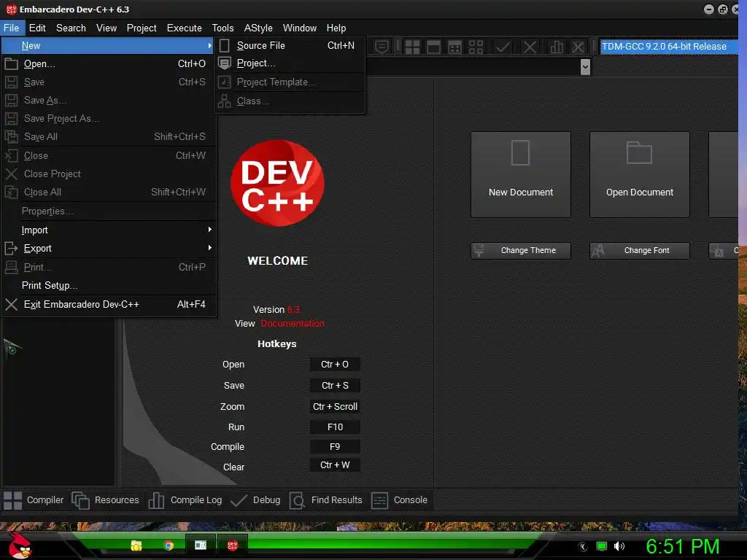This screenshot has width=747, height=560.
Task: Expand the hidden tray icons arrow
Action: tap(582, 547)
